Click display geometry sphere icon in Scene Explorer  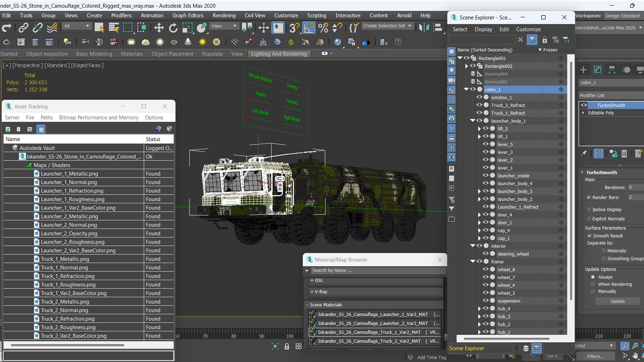click(451, 51)
